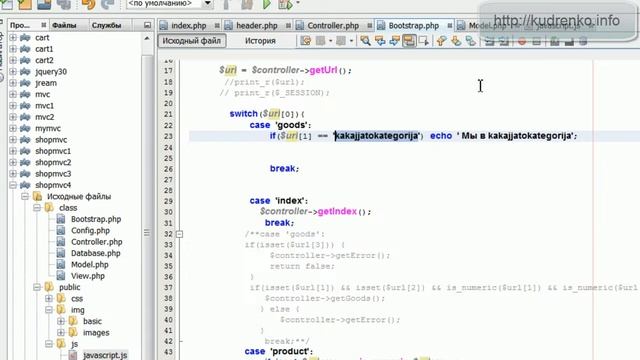Open the 'Службы' panel tab
640x360 pixels.
107,25
